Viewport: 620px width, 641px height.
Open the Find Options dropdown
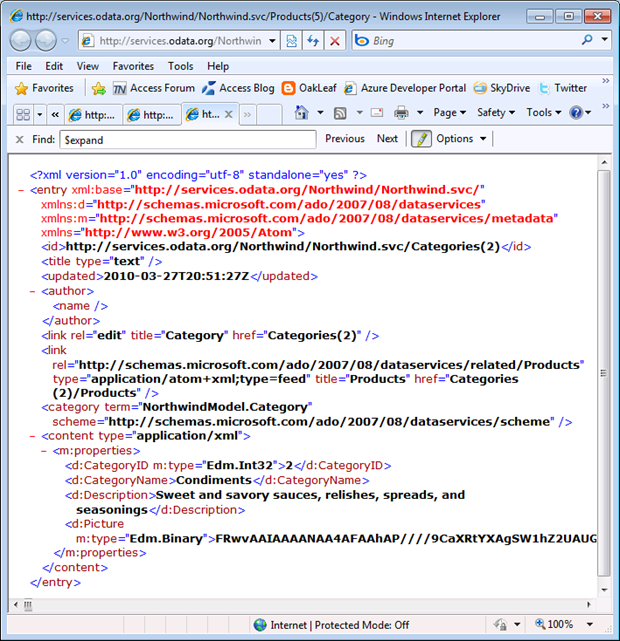pos(461,139)
